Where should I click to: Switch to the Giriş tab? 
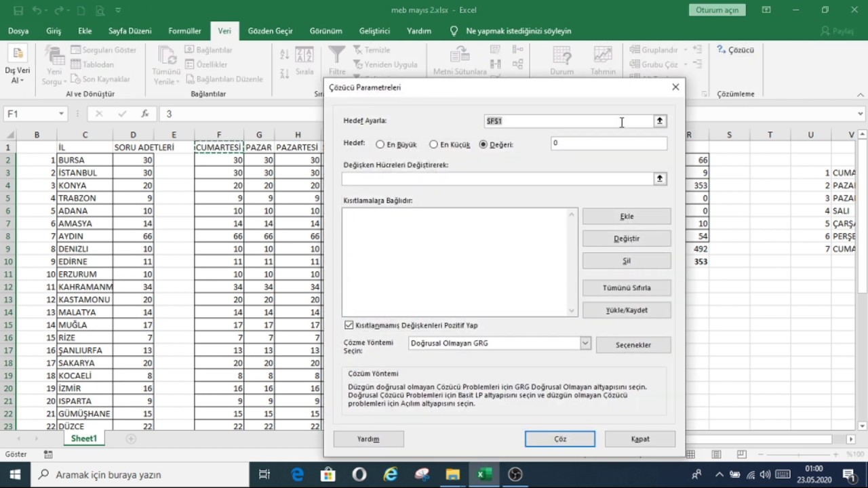pyautogui.click(x=54, y=31)
